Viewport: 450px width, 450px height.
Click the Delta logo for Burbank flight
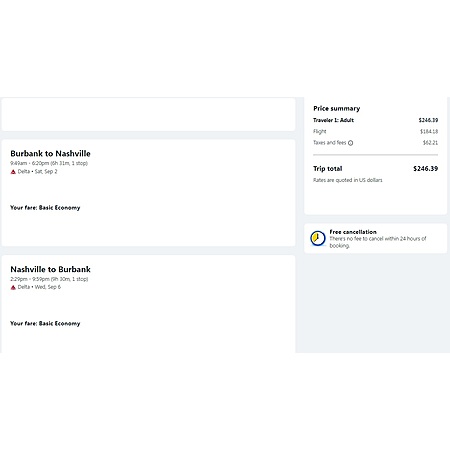click(x=13, y=172)
